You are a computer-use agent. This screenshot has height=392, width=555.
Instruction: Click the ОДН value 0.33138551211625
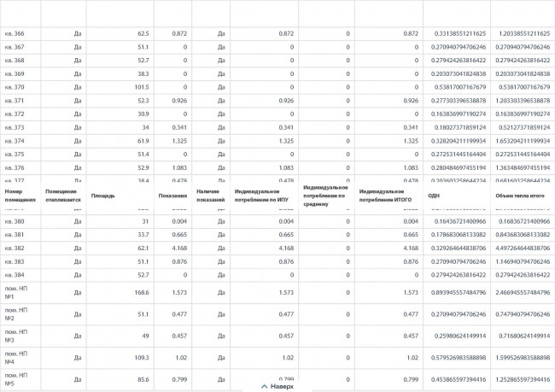[x=460, y=33]
